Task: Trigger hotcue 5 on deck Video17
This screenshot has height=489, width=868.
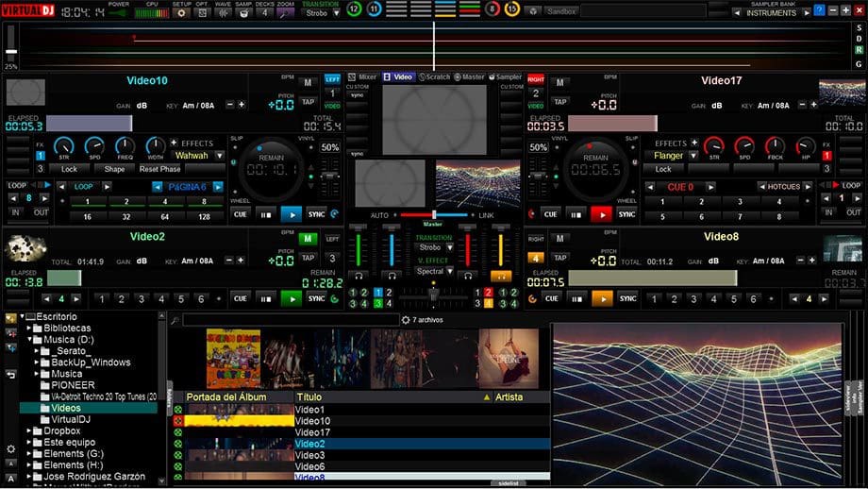Action: pyautogui.click(x=662, y=216)
